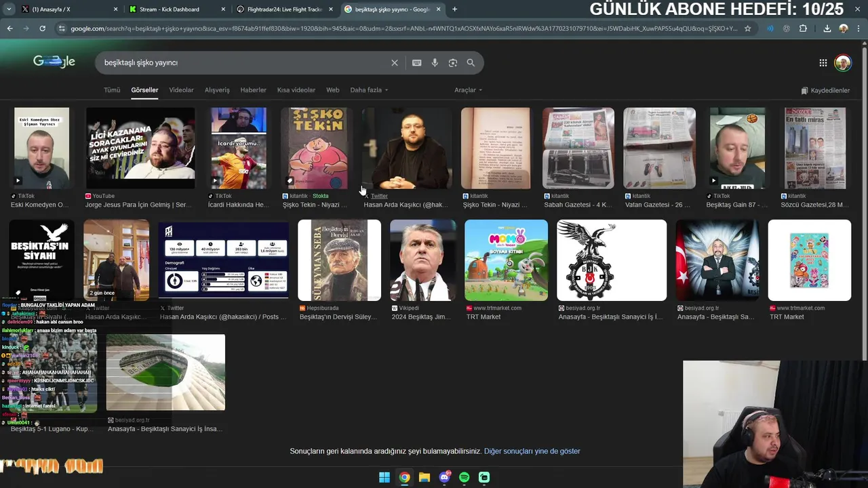Viewport: 868px width, 488px height.
Task: Open the Hasan Arda Kaşıkcı Twitter image
Action: click(x=407, y=148)
